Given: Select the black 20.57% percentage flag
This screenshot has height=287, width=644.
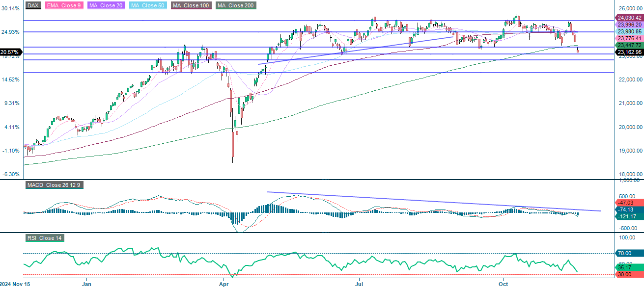Looking at the screenshot, I should (x=9, y=51).
